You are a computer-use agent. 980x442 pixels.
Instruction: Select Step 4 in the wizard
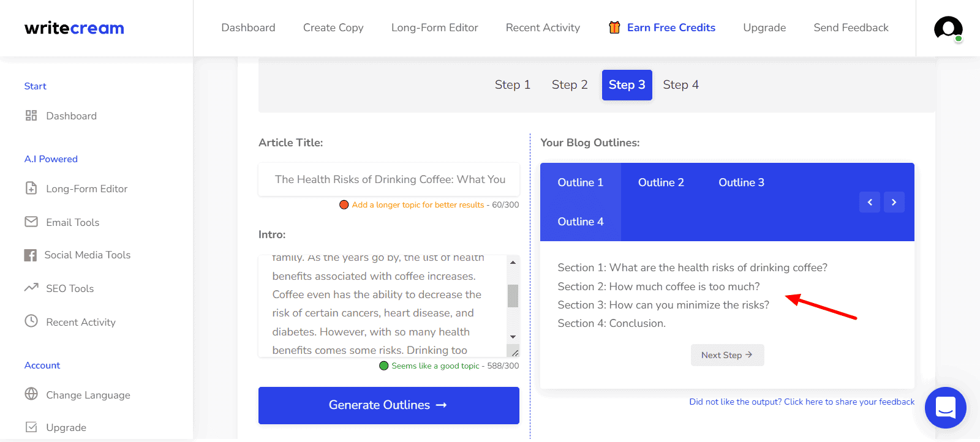pos(680,85)
